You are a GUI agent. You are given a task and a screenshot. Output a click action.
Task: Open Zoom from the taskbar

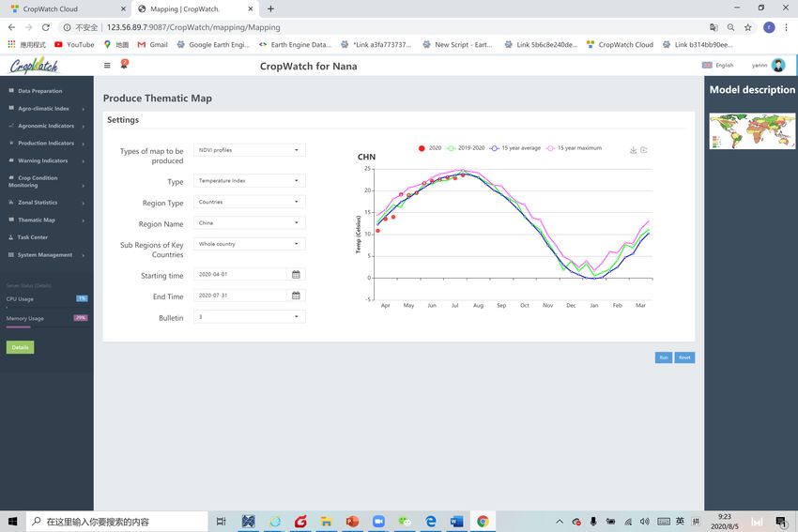378,522
